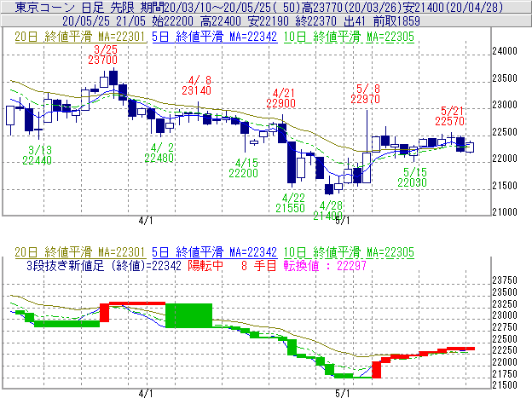Viewport: 532px width, 404px height.
Task: Click the 10日 終値平滑 MA=22305 legend in candlestick chart
Action: tap(349, 37)
